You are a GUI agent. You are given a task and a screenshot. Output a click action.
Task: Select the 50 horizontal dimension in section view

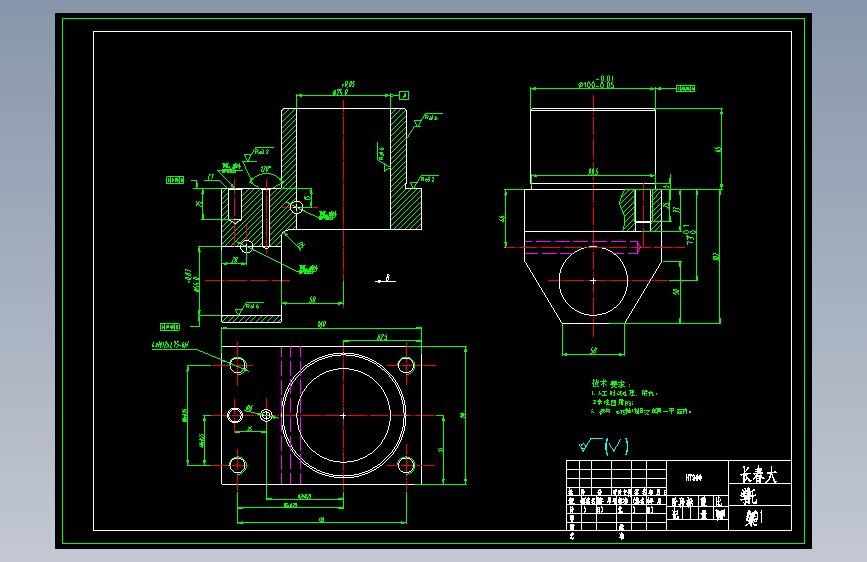tap(312, 299)
